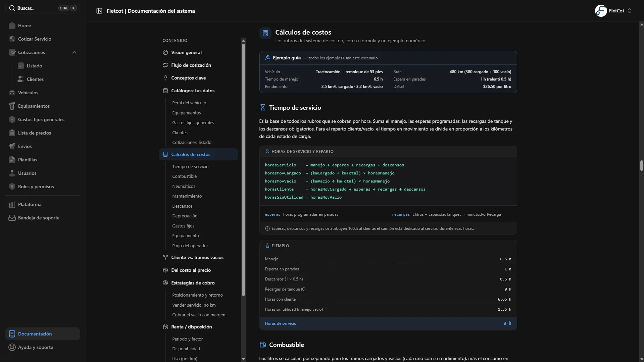Click the Cotizar Servicio icon
The width and height of the screenshot is (644, 362).
coord(12,39)
